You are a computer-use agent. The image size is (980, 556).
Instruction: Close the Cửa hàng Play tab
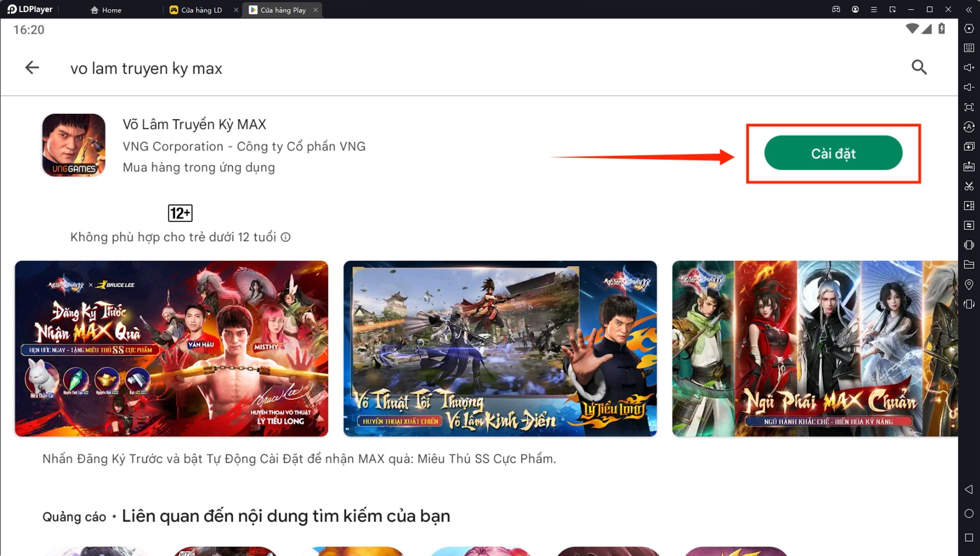point(315,10)
